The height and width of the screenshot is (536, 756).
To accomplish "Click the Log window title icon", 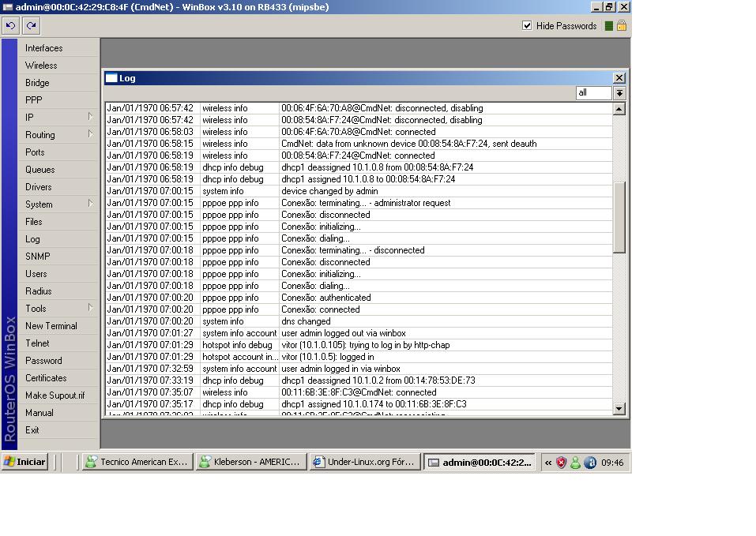I will click(111, 78).
